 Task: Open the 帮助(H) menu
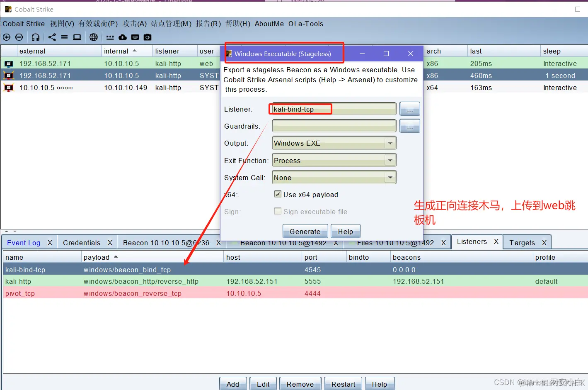click(238, 24)
